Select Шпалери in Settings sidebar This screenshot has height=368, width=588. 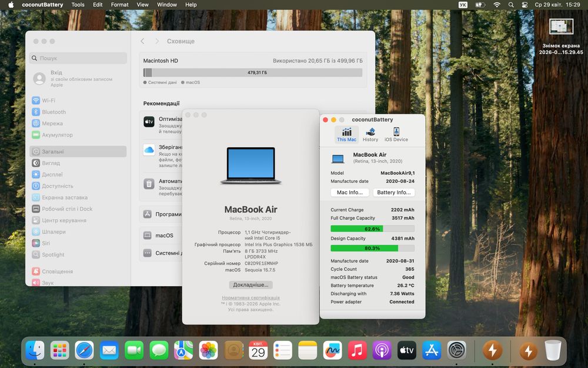[78, 231]
